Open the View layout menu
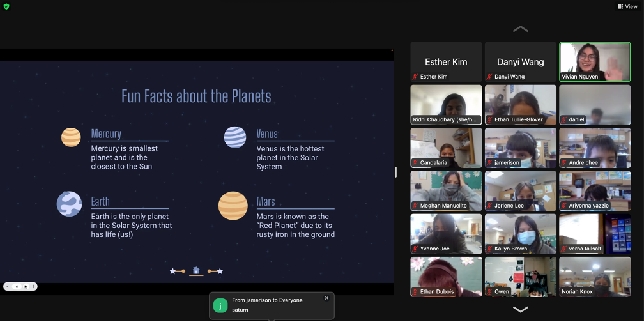Screen dimensions: 644x322 tap(627, 6)
